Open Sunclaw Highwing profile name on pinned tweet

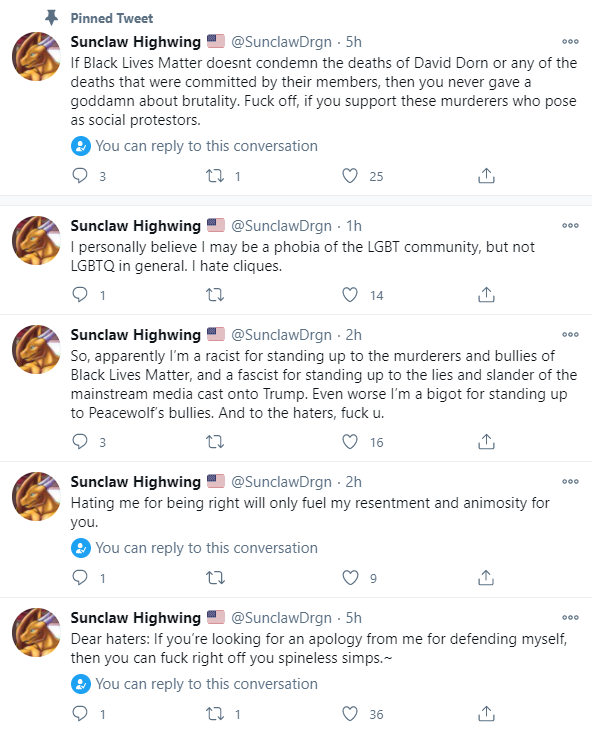pyautogui.click(x=135, y=42)
